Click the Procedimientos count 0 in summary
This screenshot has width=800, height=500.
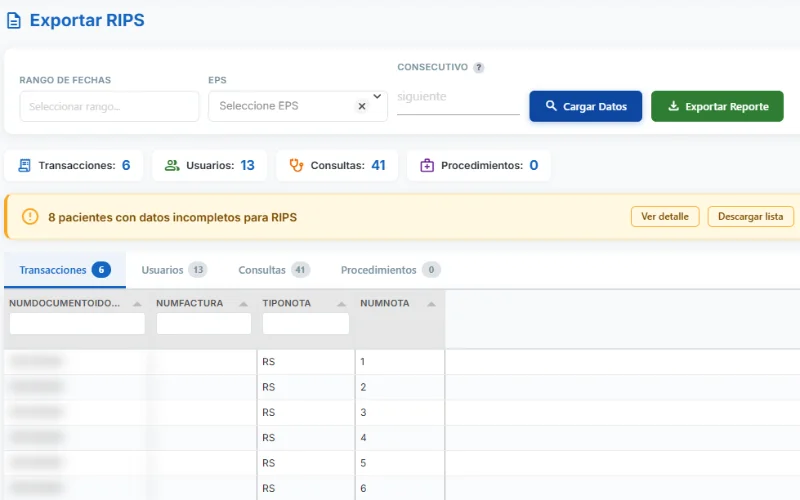click(x=534, y=165)
